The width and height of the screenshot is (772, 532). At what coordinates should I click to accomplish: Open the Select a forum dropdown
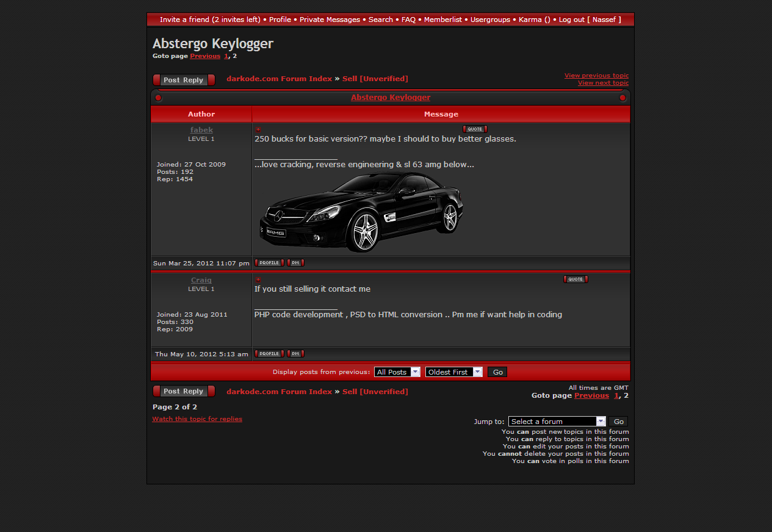click(557, 422)
